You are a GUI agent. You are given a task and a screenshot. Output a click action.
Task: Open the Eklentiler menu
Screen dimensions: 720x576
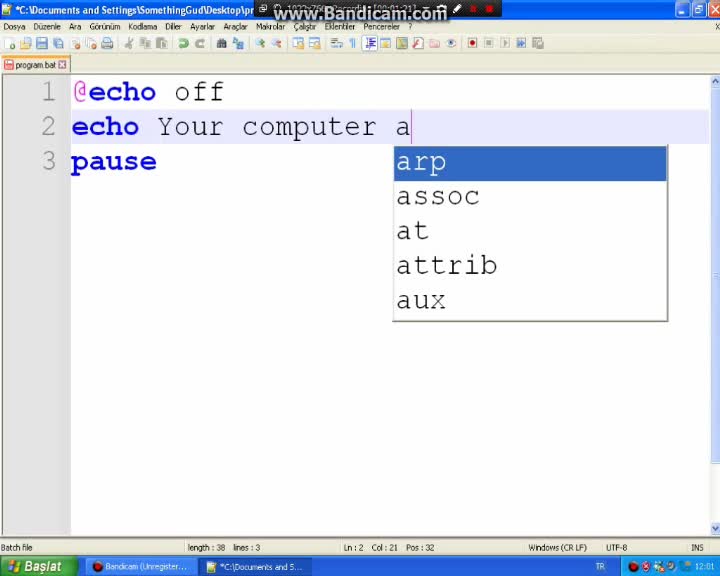(x=340, y=27)
